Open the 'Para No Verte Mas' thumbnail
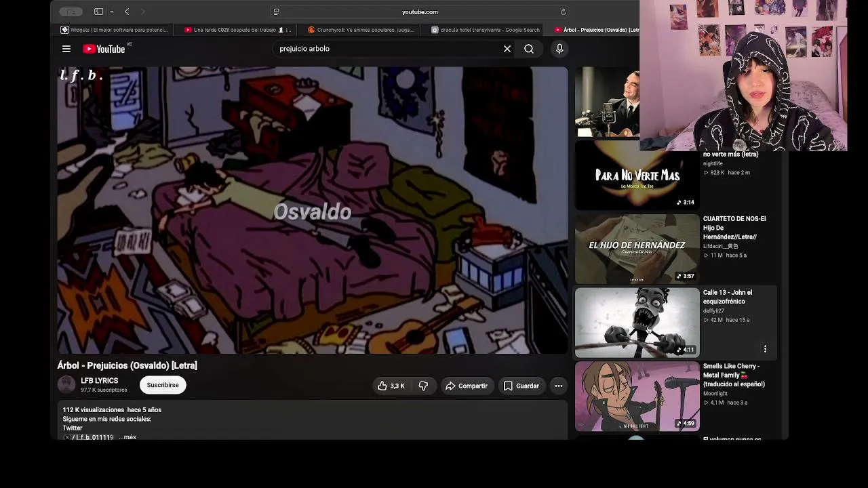868x488 pixels. [637, 177]
